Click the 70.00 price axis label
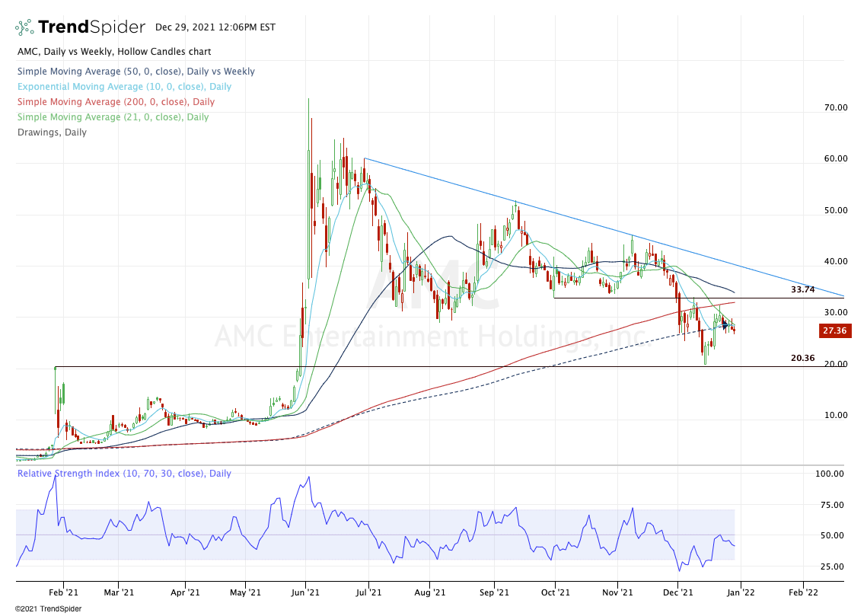 tap(836, 108)
